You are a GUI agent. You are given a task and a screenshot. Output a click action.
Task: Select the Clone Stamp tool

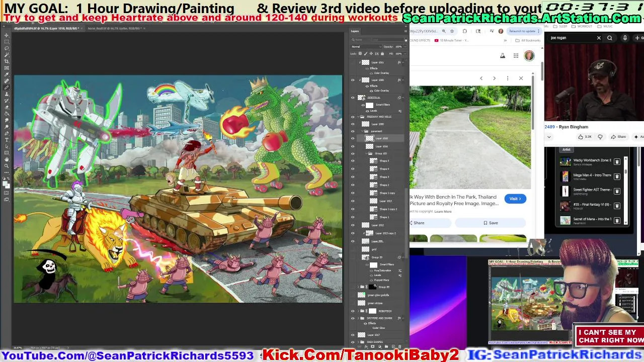7,94
